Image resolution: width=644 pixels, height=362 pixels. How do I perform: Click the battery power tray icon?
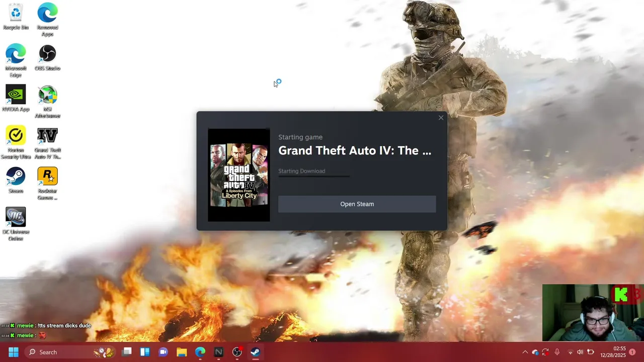pos(591,352)
